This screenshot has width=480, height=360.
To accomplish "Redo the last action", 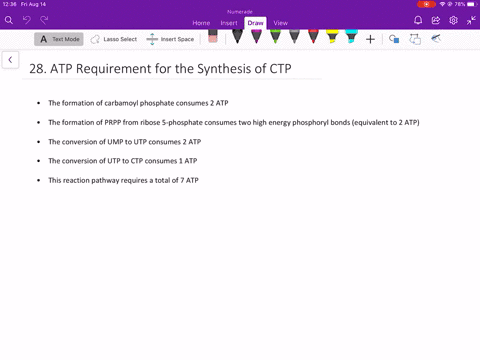I will [44, 20].
